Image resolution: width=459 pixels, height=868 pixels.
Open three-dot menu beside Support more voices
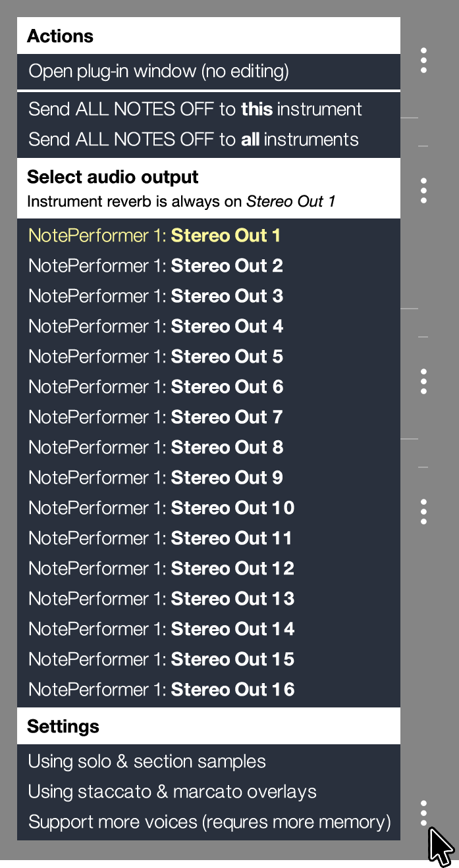coord(423,813)
